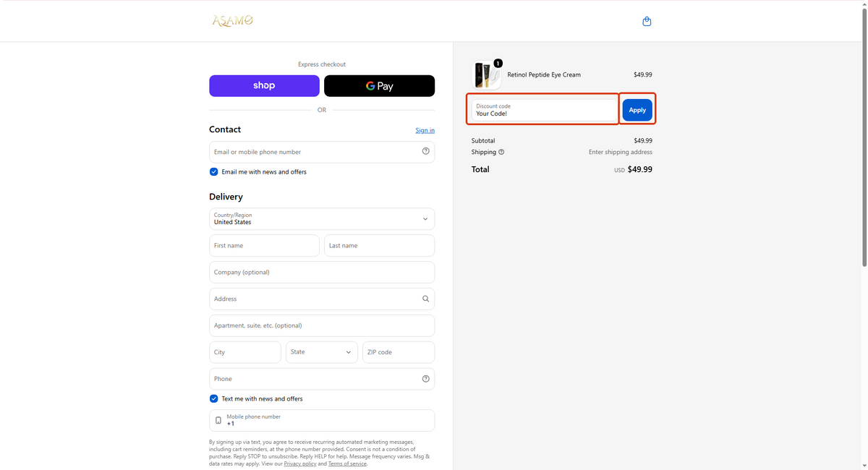Expand the Country/Region dropdown

pos(322,219)
